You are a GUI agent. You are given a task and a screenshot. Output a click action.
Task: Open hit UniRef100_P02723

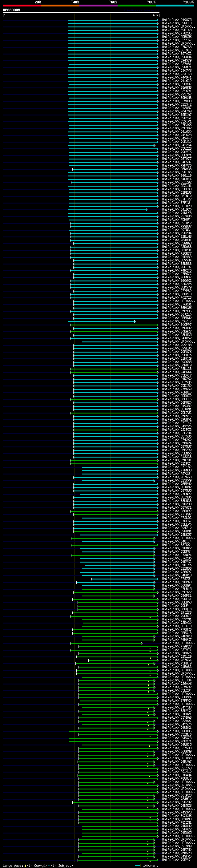(x=177, y=297)
